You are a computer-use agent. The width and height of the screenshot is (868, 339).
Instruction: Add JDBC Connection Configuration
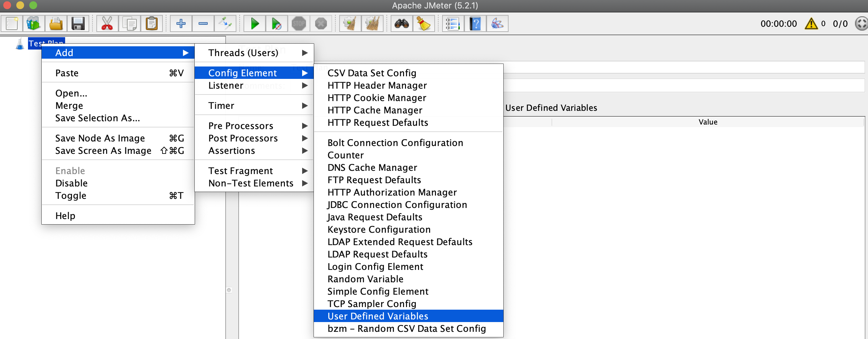tap(409, 205)
